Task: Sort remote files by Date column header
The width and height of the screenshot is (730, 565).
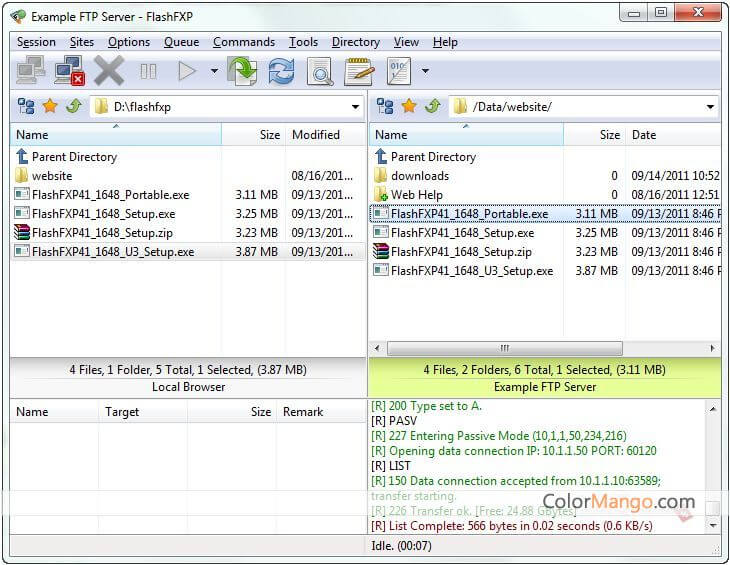Action: tap(644, 135)
